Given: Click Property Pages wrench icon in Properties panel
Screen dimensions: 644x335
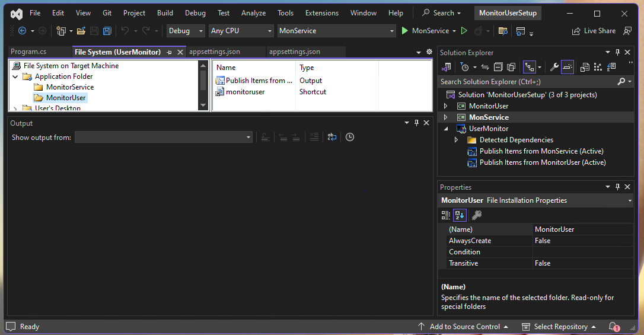Looking at the screenshot, I should (476, 215).
